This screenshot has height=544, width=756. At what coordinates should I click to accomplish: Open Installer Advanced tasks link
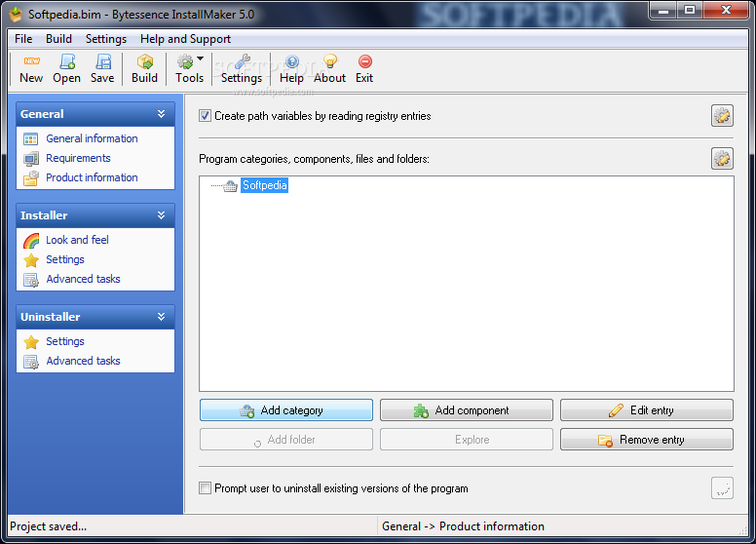pos(84,279)
